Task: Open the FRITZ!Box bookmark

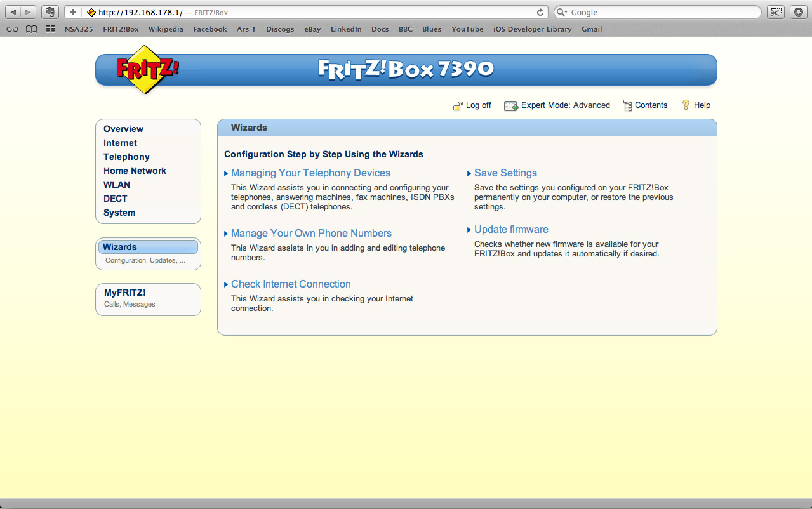Action: point(121,29)
